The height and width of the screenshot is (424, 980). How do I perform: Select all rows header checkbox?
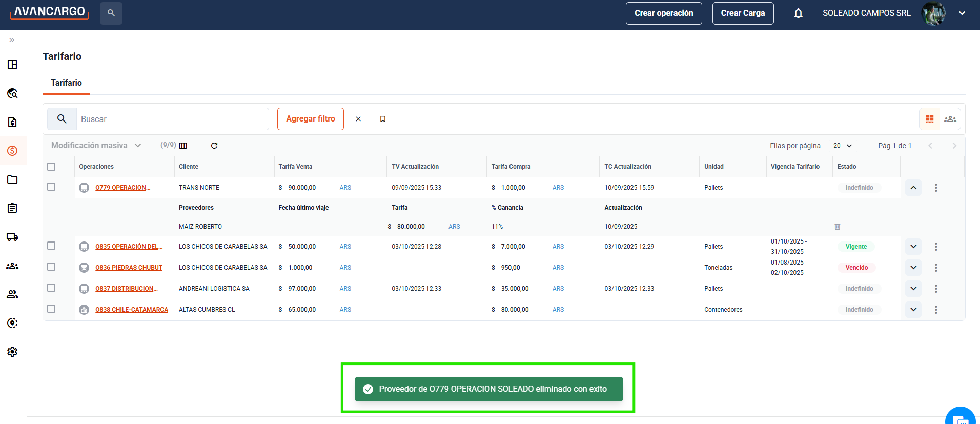[51, 167]
